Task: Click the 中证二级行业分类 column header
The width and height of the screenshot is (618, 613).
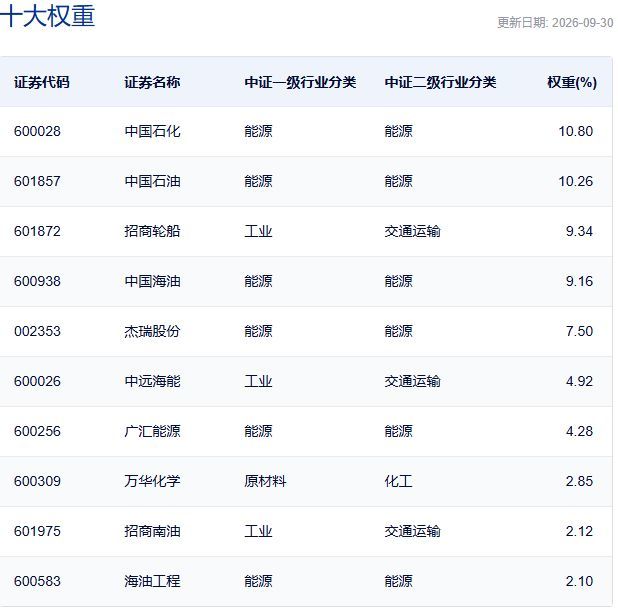Action: pos(440,82)
